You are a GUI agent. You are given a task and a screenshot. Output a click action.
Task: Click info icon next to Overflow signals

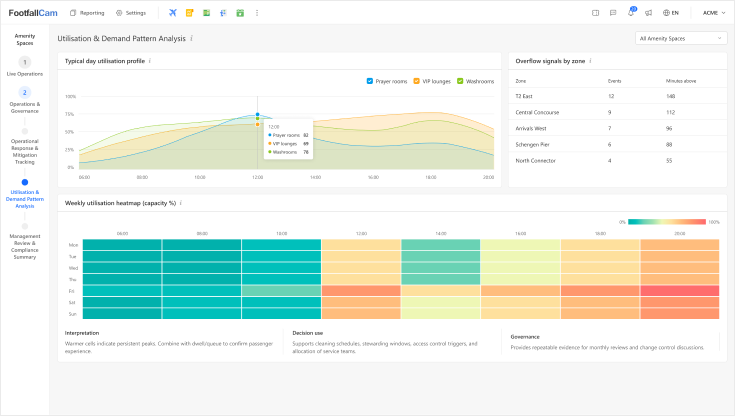click(x=590, y=61)
